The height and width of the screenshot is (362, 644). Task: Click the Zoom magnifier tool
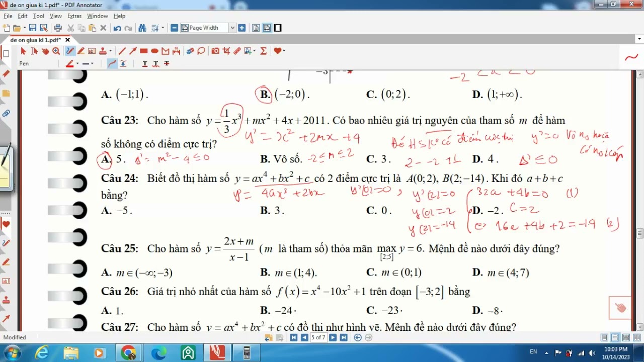tap(56, 51)
